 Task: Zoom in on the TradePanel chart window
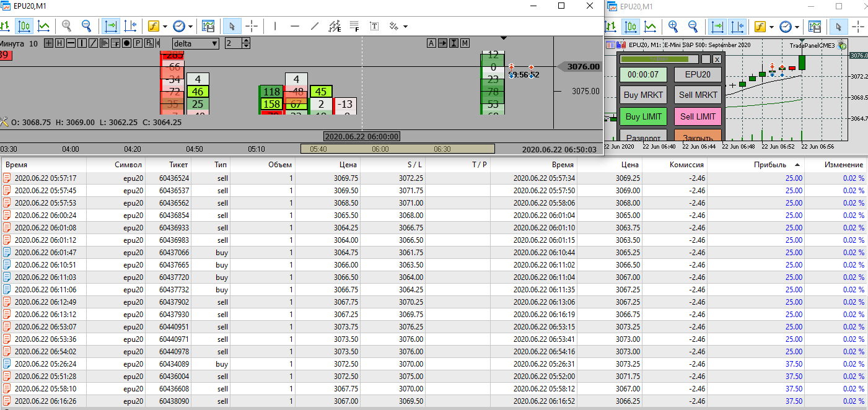coord(673,27)
